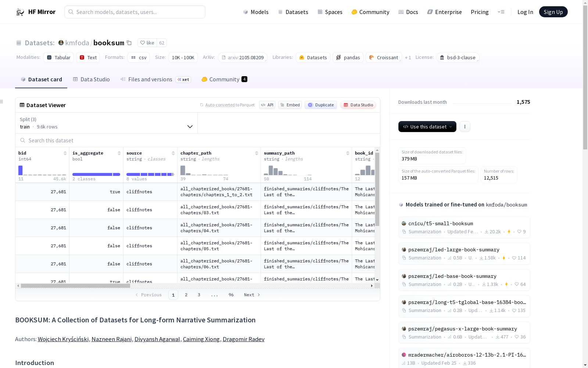Go to Datasets in the top navigation
The image size is (588, 368).
[x=293, y=12]
